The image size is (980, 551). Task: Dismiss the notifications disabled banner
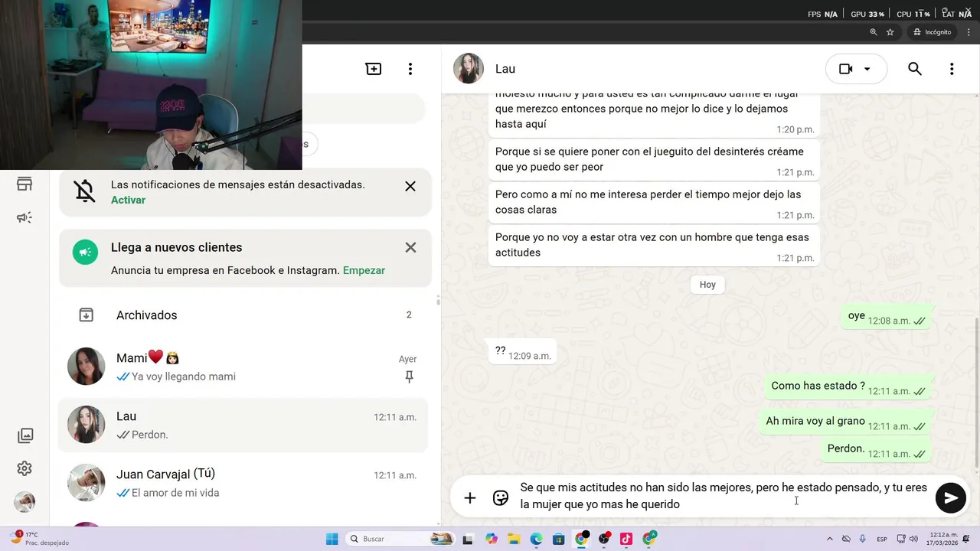click(x=410, y=186)
